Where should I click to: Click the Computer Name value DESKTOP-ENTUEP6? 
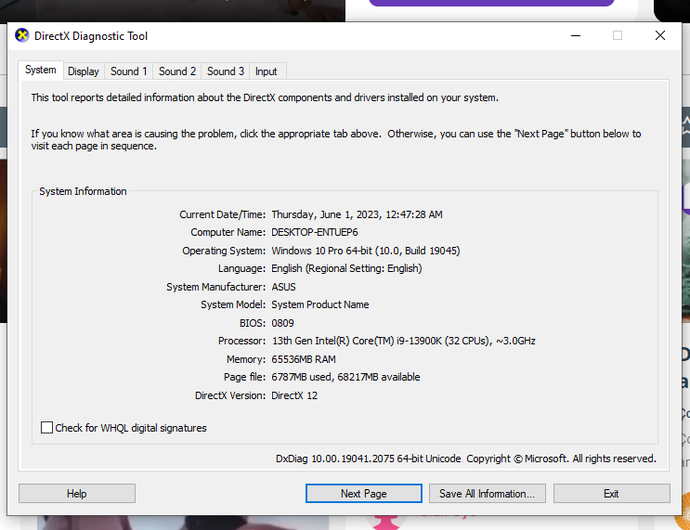tap(315, 232)
